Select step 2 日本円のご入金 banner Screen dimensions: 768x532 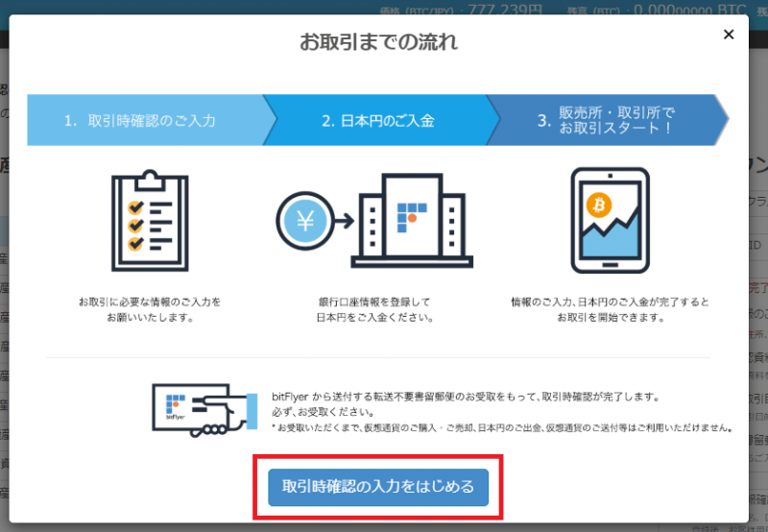pos(377,121)
